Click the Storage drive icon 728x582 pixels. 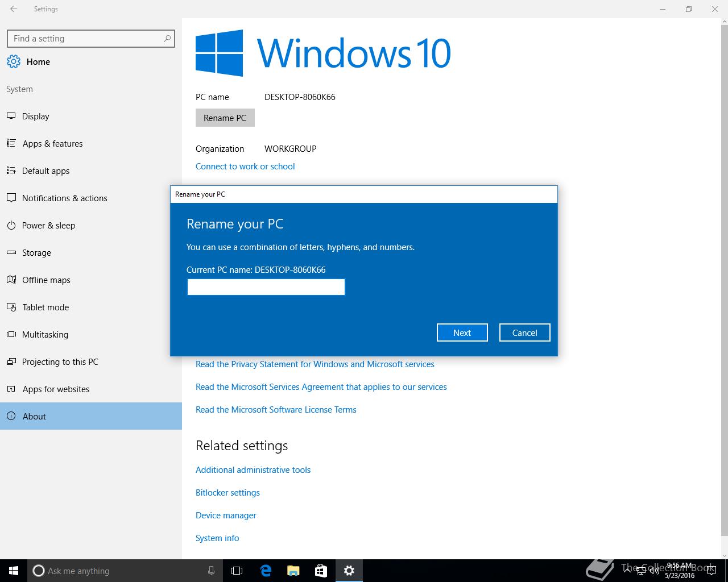pos(11,252)
